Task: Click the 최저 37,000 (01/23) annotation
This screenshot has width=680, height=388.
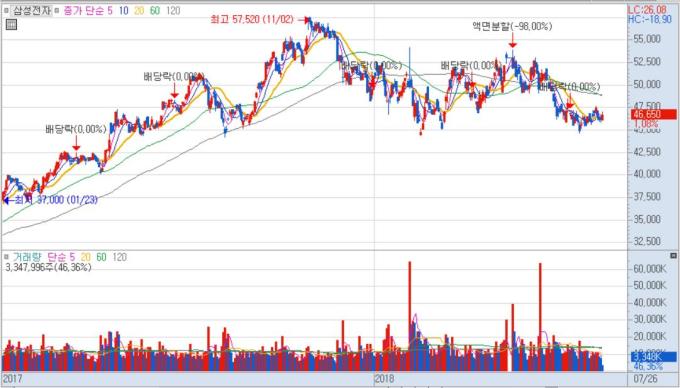Action: tap(56, 200)
